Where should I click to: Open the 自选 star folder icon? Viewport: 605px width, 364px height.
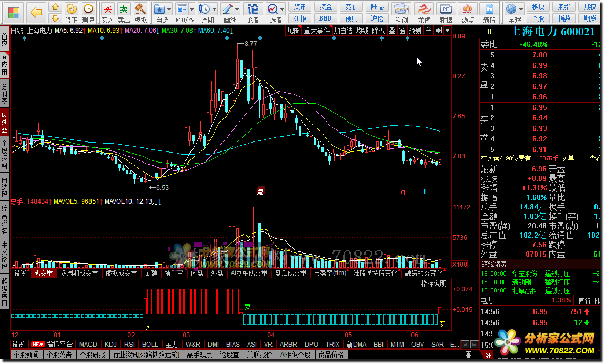(x=159, y=8)
